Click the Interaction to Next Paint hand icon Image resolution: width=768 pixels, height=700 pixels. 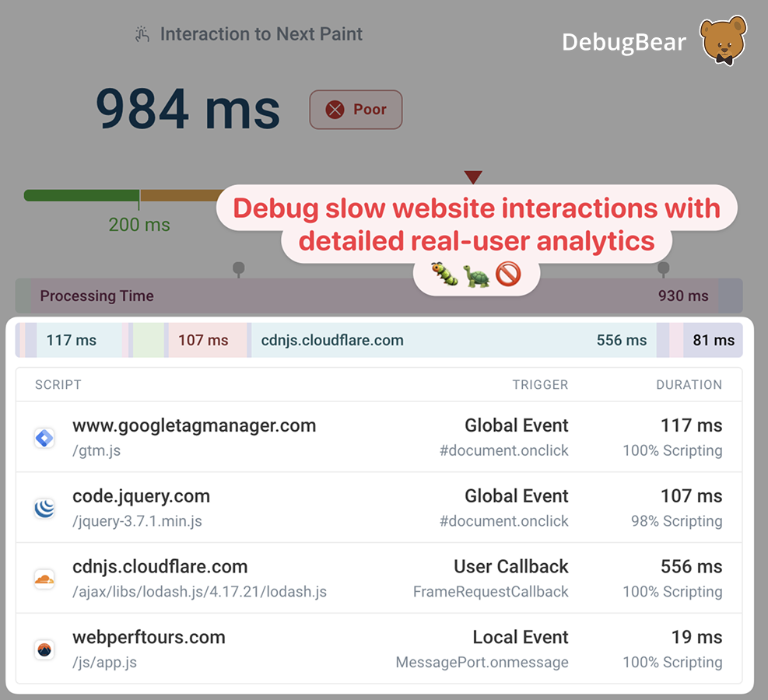(142, 34)
